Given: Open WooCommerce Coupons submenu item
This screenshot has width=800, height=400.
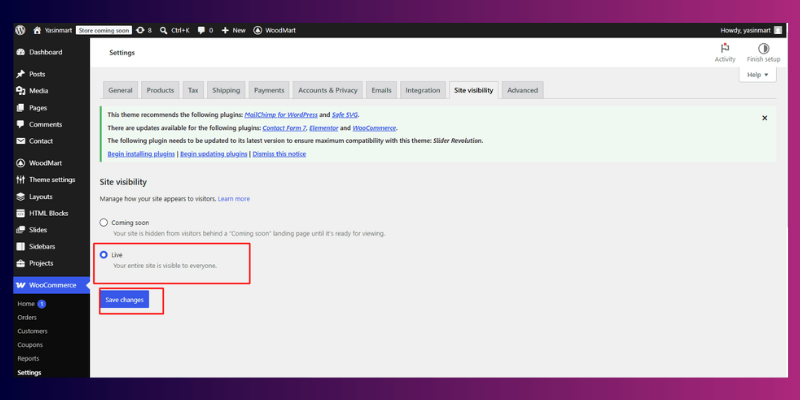Looking at the screenshot, I should 30,345.
